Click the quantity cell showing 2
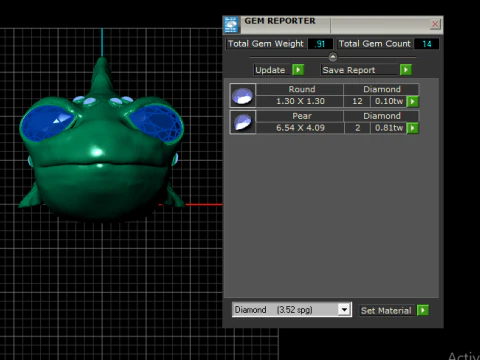Image resolution: width=480 pixels, height=360 pixels. [357, 128]
